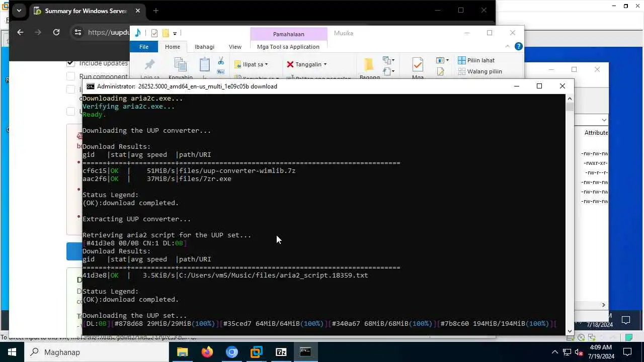Open File Explorer from the taskbar
This screenshot has height=362, width=644.
tap(182, 352)
